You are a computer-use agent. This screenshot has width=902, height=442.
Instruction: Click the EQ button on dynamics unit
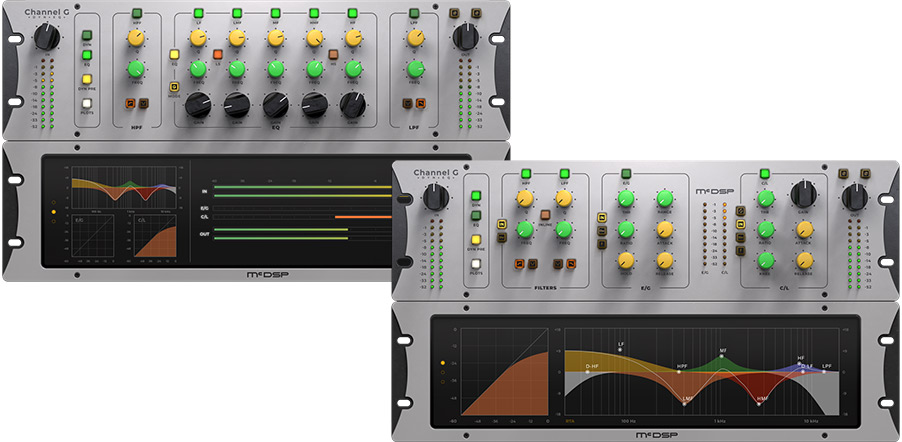click(x=476, y=216)
